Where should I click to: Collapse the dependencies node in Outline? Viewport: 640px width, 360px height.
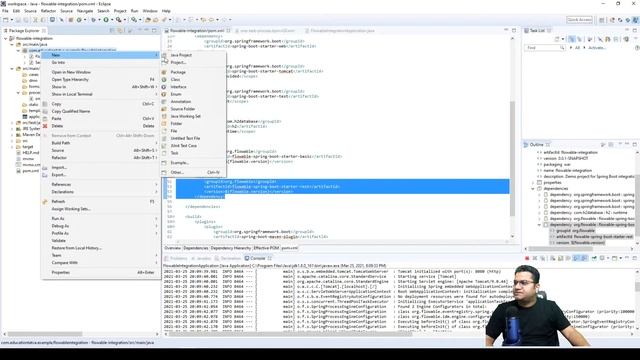coord(533,189)
